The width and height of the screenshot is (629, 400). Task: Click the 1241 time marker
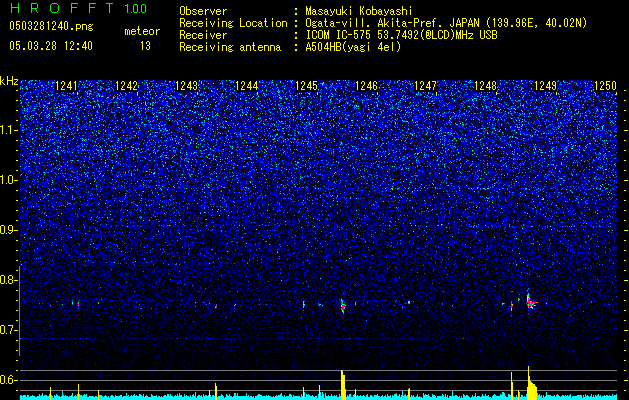(x=66, y=86)
